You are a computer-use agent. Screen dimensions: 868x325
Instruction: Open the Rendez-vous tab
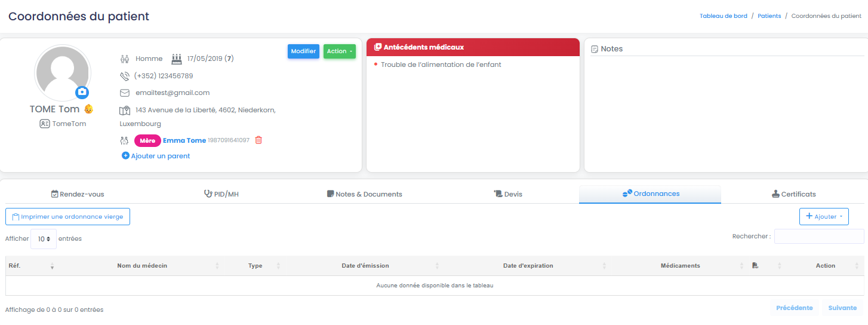click(78, 194)
